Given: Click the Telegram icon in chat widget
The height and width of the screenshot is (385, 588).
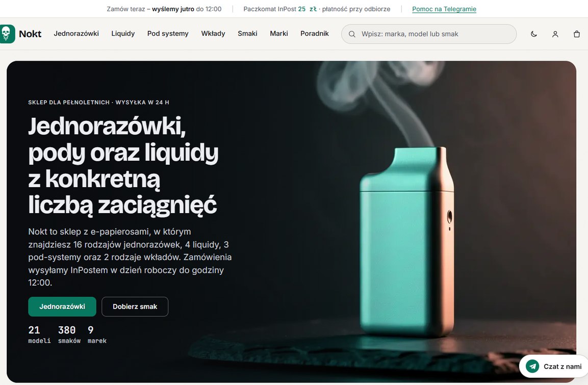Looking at the screenshot, I should click(532, 366).
